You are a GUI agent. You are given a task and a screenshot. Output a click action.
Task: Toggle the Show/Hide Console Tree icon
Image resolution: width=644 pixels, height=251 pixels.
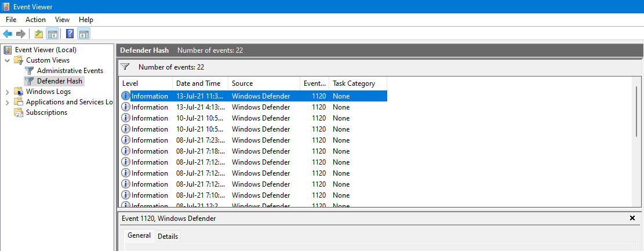pyautogui.click(x=52, y=34)
